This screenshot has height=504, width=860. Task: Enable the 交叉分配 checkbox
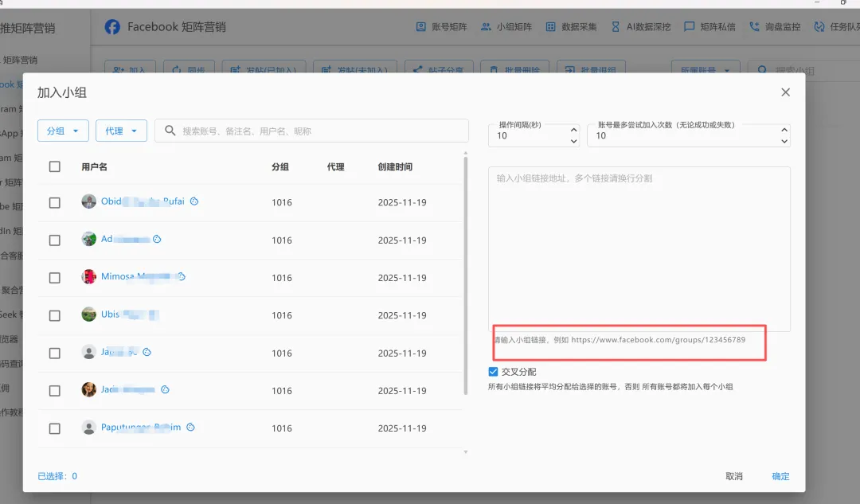[494, 370]
